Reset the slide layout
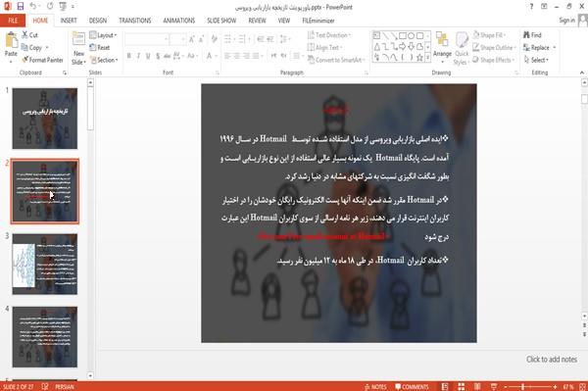 100,48
